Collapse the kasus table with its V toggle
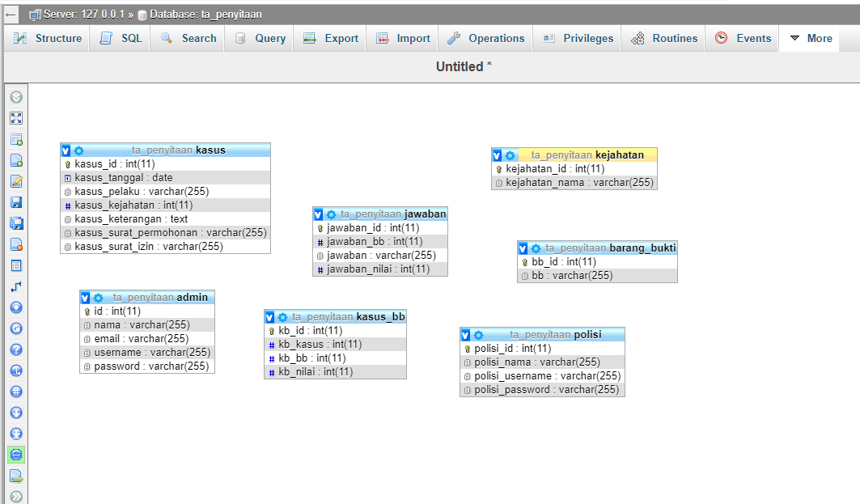 click(x=66, y=150)
